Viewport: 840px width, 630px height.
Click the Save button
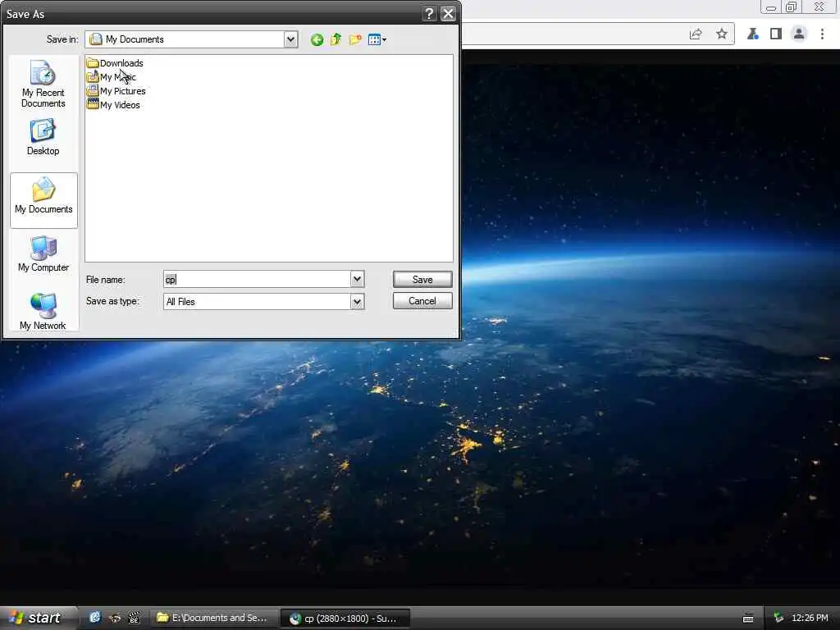422,279
